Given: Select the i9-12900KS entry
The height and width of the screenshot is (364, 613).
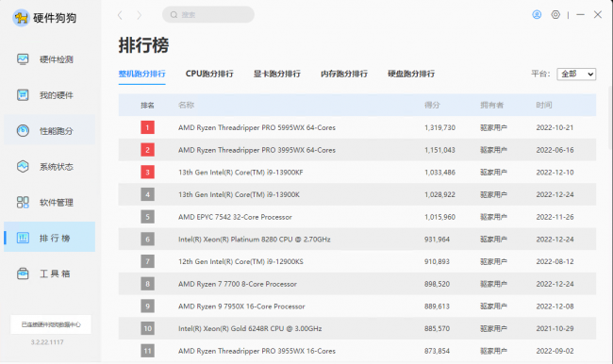Looking at the screenshot, I should 357,261.
